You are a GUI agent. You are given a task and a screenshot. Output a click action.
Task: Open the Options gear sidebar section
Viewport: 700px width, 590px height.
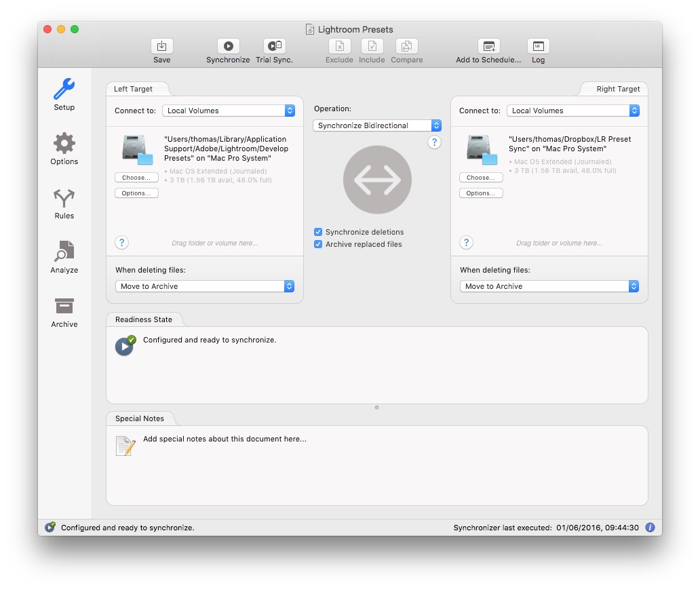(x=64, y=149)
